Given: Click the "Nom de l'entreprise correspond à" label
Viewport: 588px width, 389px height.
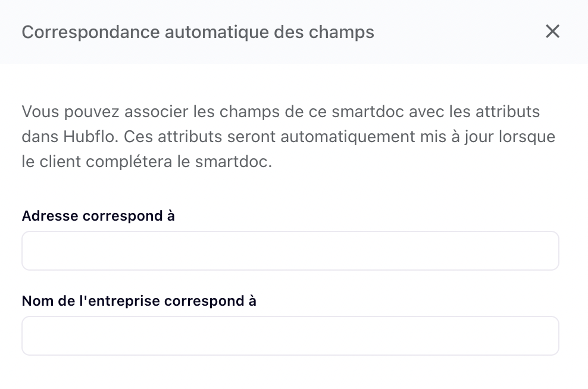Looking at the screenshot, I should (x=139, y=301).
